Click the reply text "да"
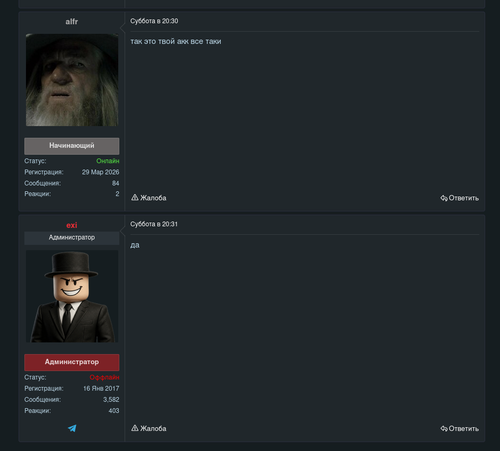The height and width of the screenshot is (451, 500). coord(135,245)
